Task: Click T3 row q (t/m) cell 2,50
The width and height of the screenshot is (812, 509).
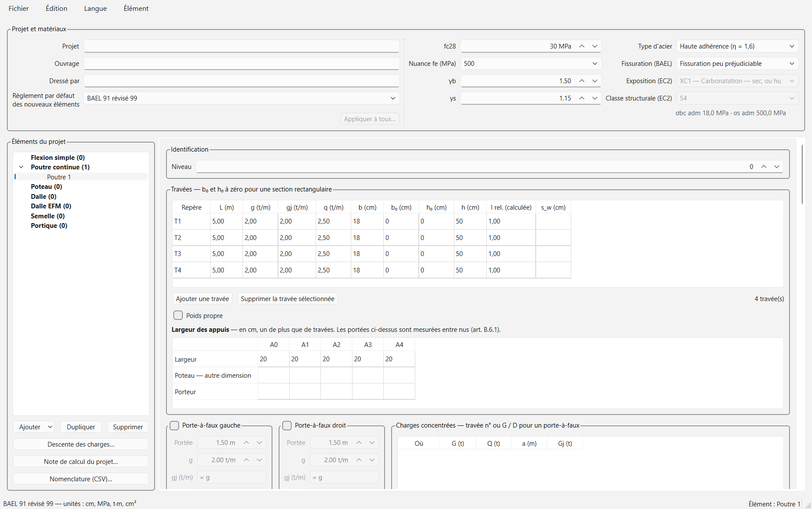Action: coord(333,254)
